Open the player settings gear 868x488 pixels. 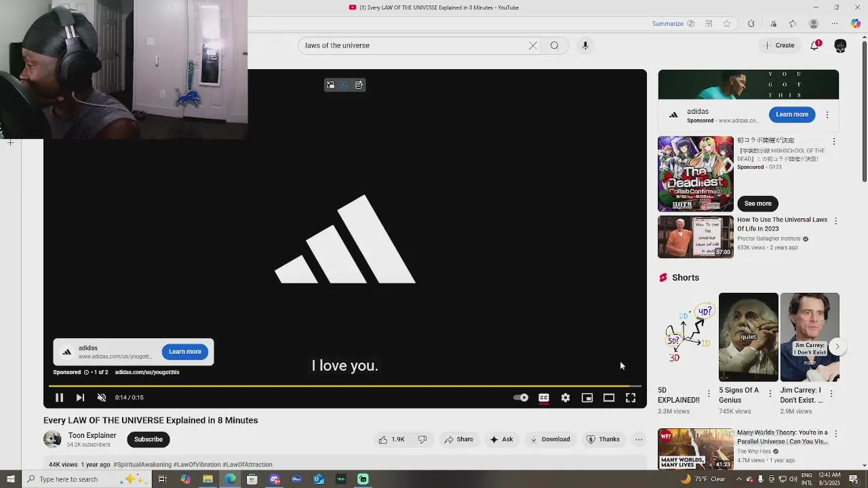566,398
